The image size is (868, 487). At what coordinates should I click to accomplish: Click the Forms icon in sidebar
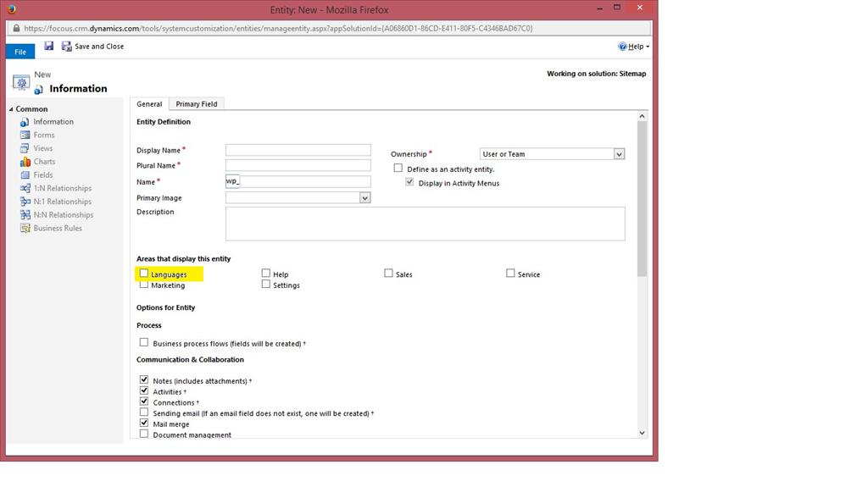pos(25,135)
